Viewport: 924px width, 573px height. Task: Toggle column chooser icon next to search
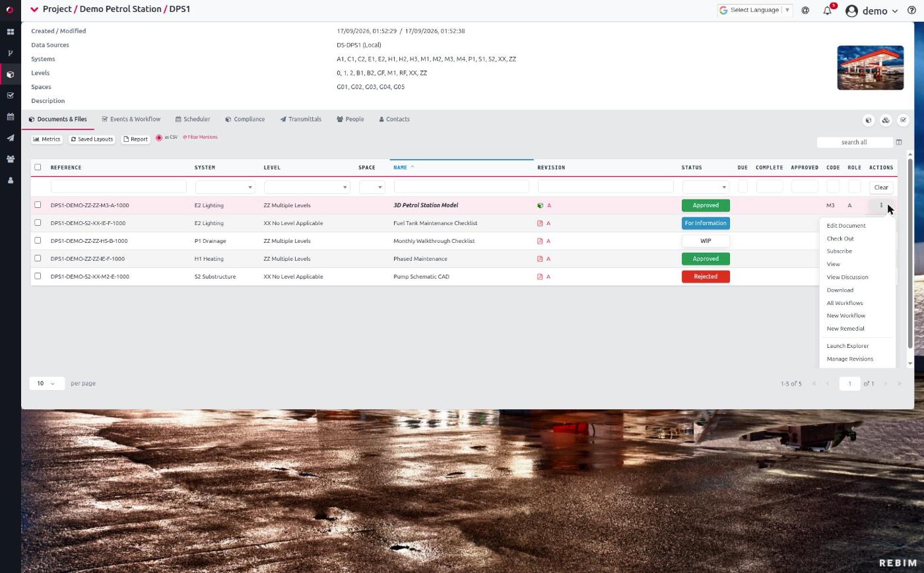[898, 142]
